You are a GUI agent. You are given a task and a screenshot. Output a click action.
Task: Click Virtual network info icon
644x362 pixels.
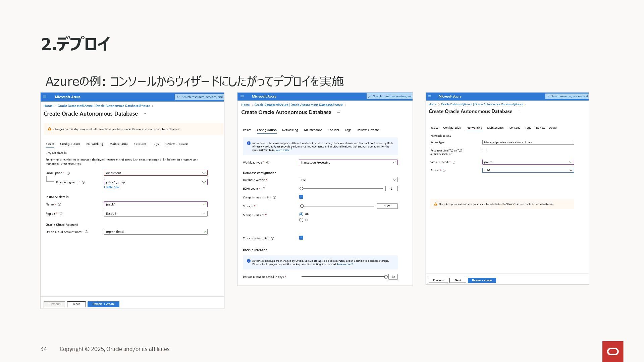click(x=454, y=162)
